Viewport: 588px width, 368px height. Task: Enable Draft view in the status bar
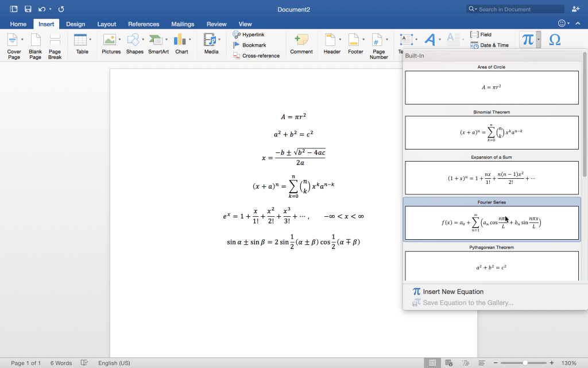pos(481,363)
